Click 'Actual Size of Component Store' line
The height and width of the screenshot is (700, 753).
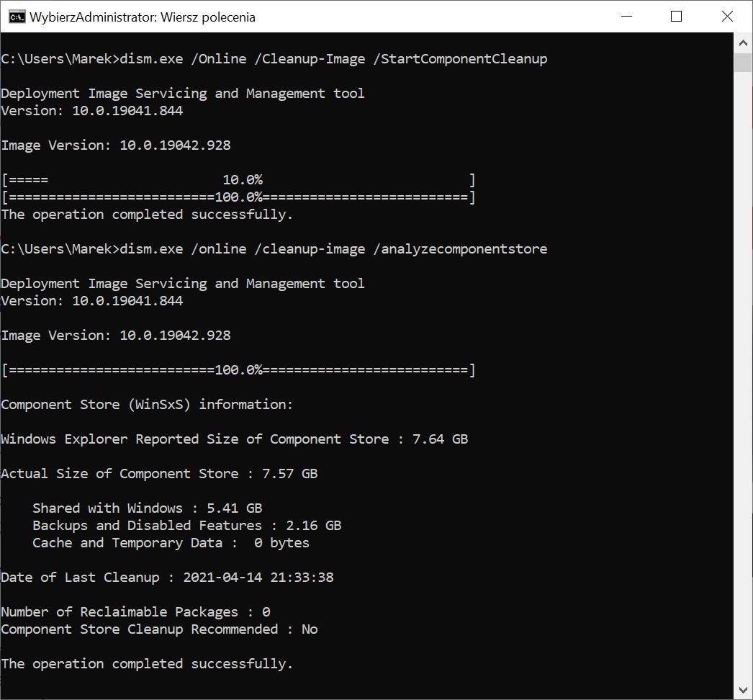[x=159, y=474]
